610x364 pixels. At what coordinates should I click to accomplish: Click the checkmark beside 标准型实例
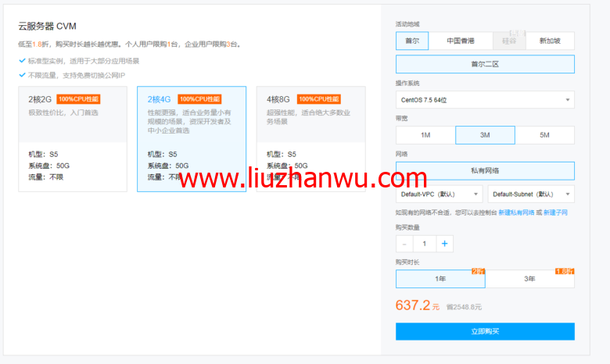22,61
